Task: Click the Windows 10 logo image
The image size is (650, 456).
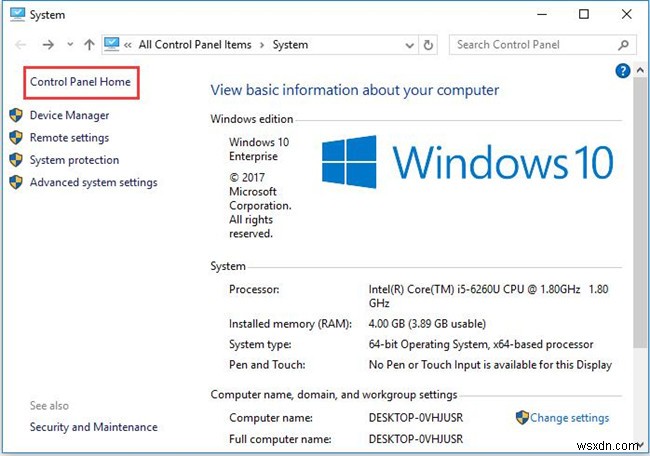Action: point(468,162)
